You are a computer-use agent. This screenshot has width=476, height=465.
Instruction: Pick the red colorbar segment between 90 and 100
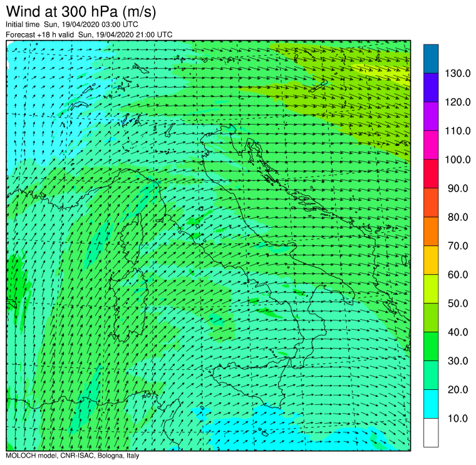(x=431, y=174)
